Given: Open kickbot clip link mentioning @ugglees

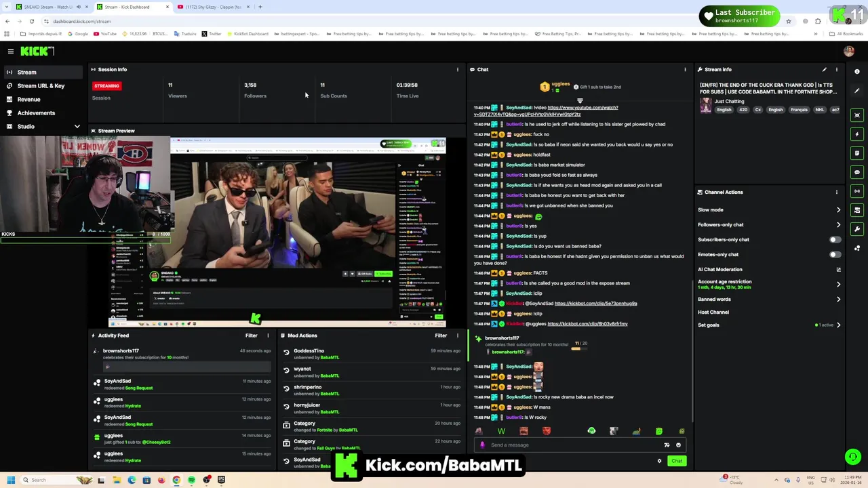Looking at the screenshot, I should (587, 324).
